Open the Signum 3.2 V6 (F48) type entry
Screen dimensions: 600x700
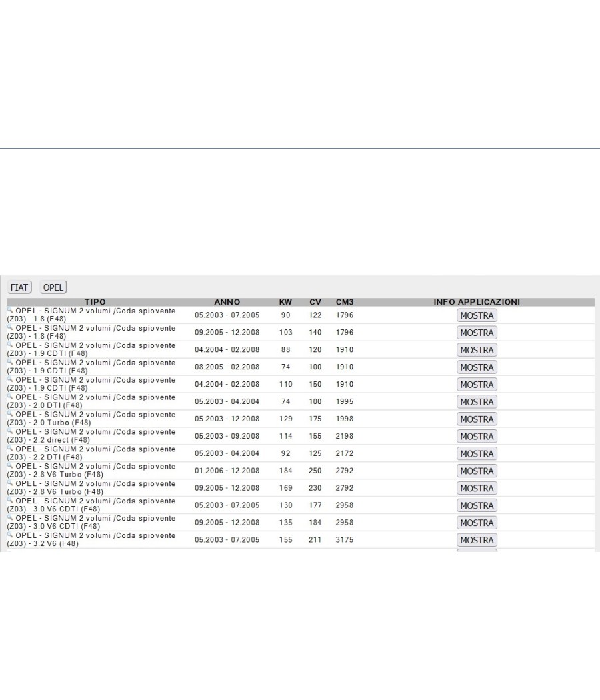[x=91, y=539]
